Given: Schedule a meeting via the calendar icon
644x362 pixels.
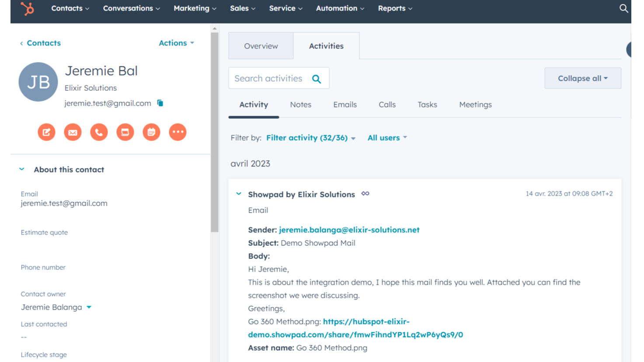Looking at the screenshot, I should (x=151, y=132).
